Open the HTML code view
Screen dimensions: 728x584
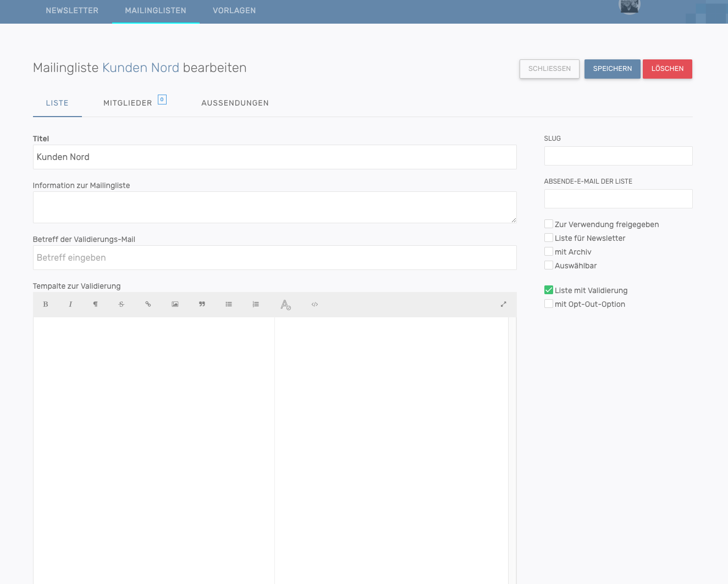point(315,304)
